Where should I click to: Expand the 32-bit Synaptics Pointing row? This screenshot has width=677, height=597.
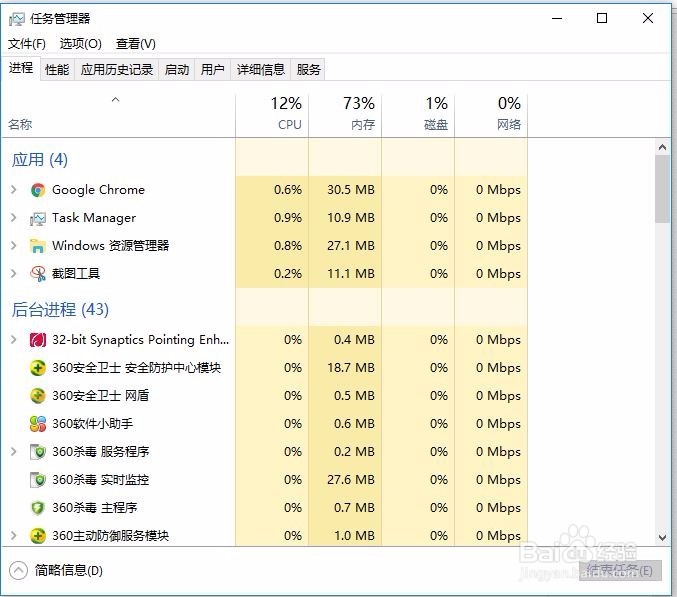(x=13, y=340)
